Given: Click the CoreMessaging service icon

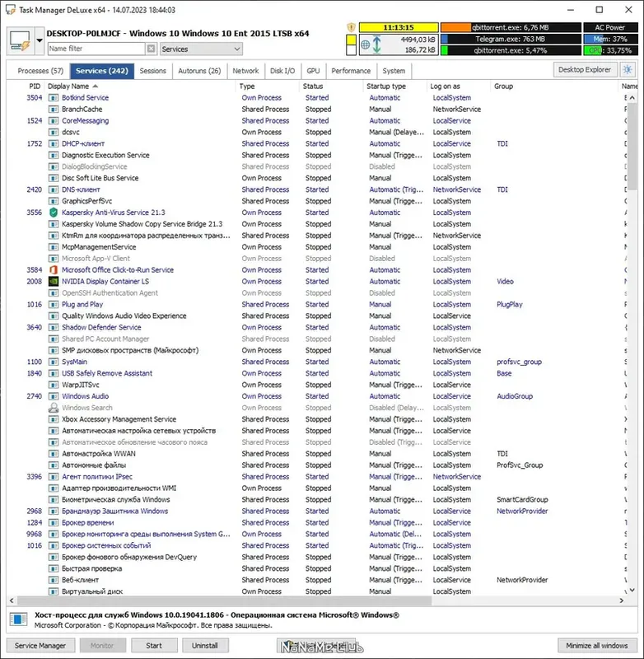Looking at the screenshot, I should point(54,120).
